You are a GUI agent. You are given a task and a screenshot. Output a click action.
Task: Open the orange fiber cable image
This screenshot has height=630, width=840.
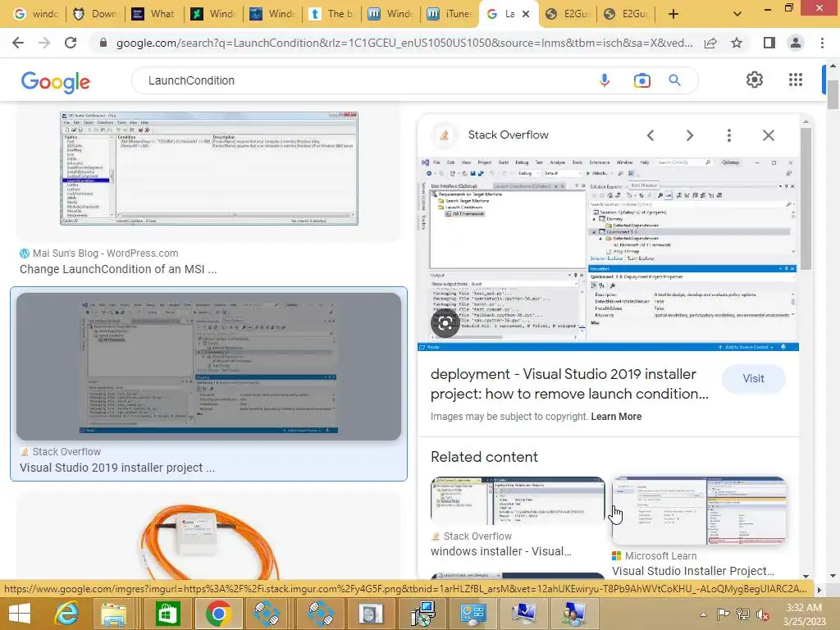click(x=209, y=541)
